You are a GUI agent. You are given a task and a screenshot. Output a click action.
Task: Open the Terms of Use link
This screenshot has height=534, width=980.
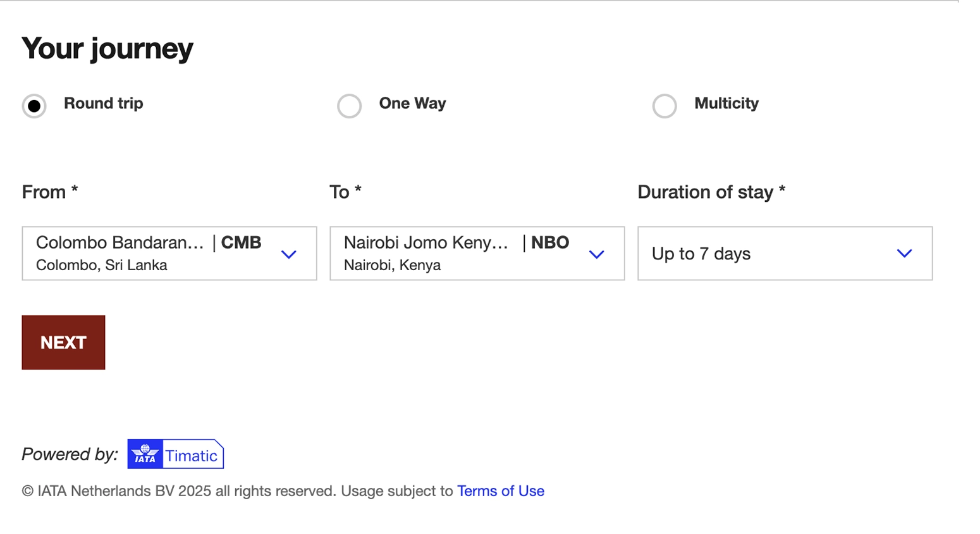(x=501, y=491)
